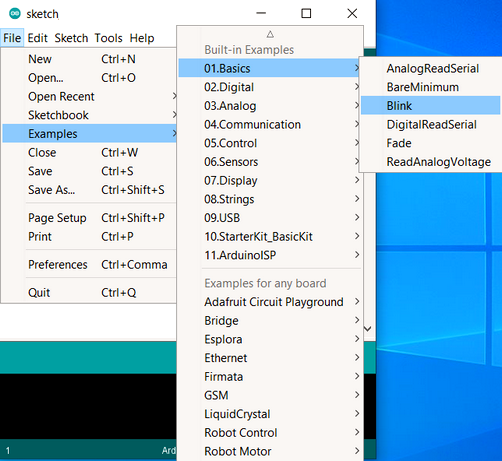Expand the GSM library examples

click(270, 395)
